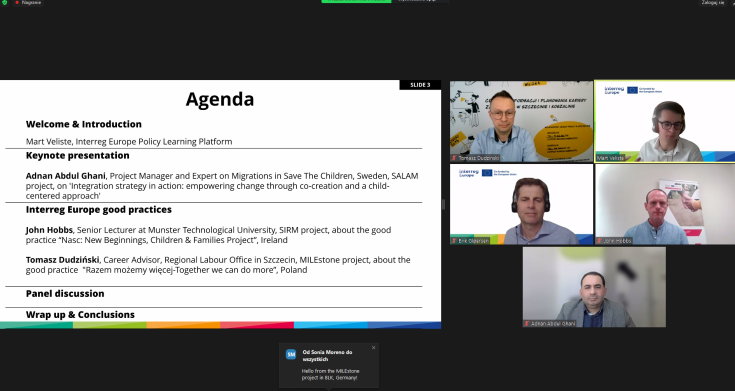Click the green encryption shield icon

(x=5, y=2)
